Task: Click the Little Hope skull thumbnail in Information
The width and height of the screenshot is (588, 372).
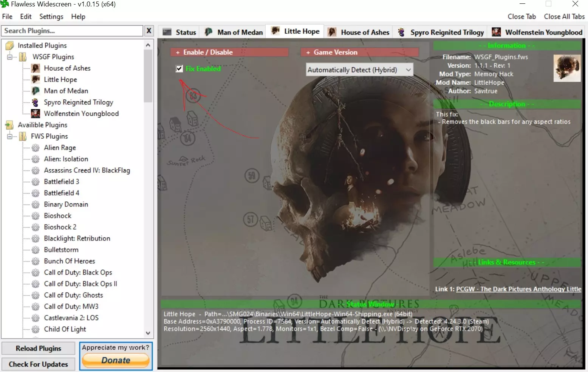Action: [566, 68]
